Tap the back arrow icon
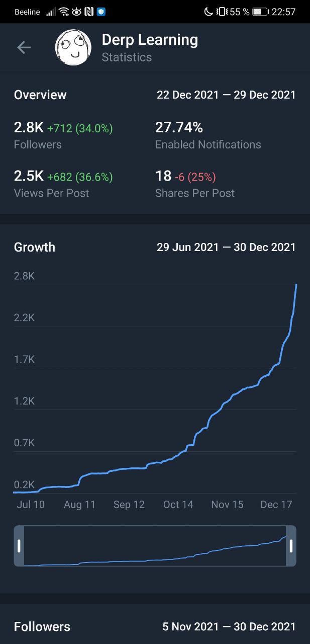Image resolution: width=310 pixels, height=644 pixels. click(24, 48)
